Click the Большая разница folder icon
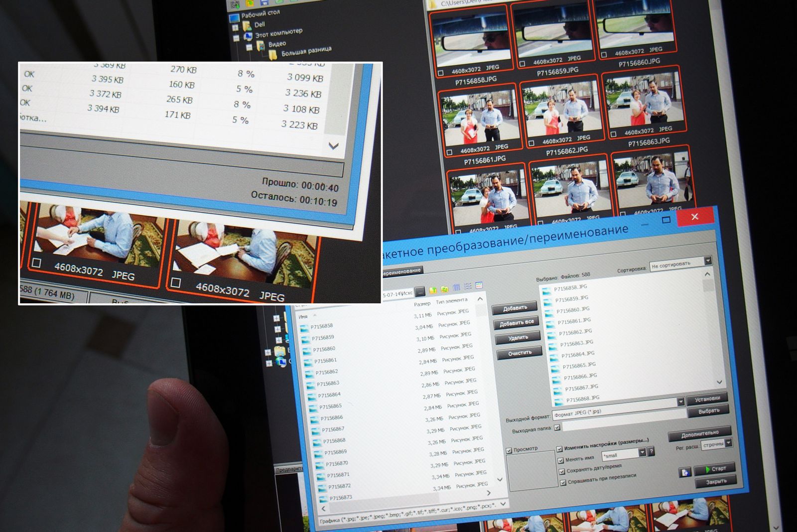Screen dimensions: 797x532 point(273,55)
